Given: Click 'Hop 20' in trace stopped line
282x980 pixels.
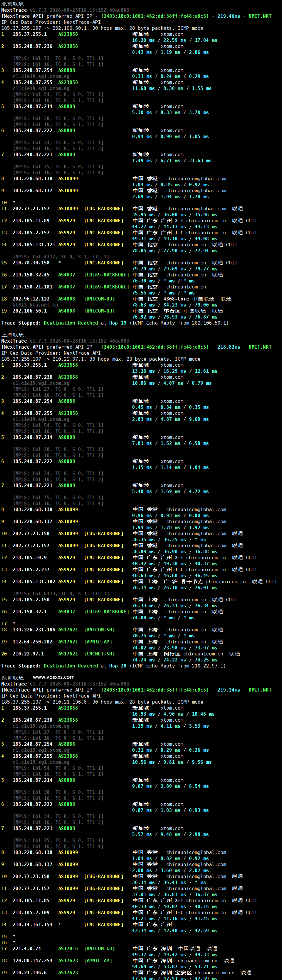Looking at the screenshot, I should pos(118,666).
